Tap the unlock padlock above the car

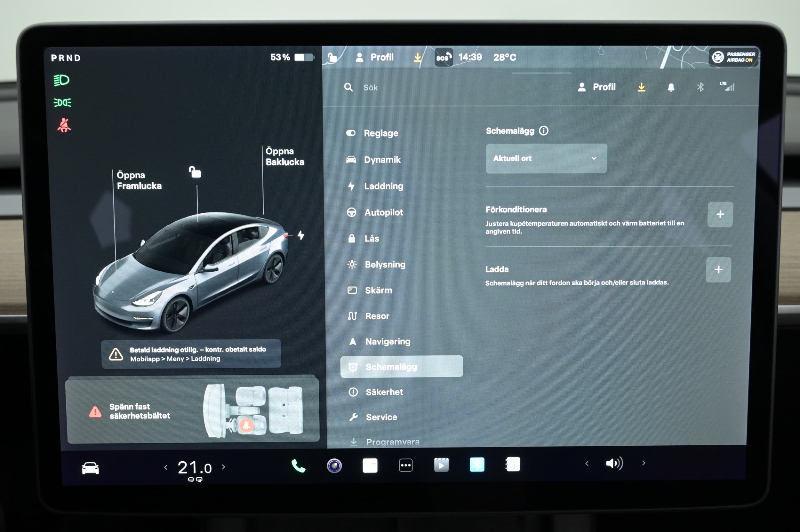coord(195,172)
